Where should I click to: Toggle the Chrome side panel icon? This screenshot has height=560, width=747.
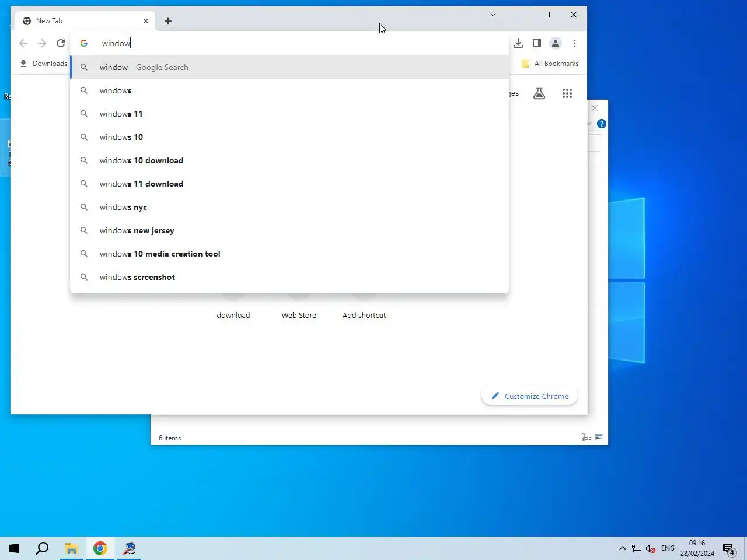click(537, 43)
